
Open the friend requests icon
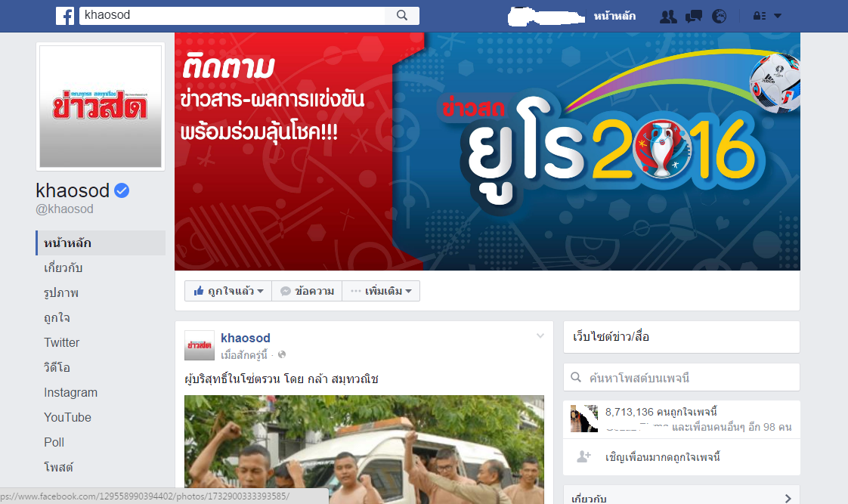coord(668,16)
